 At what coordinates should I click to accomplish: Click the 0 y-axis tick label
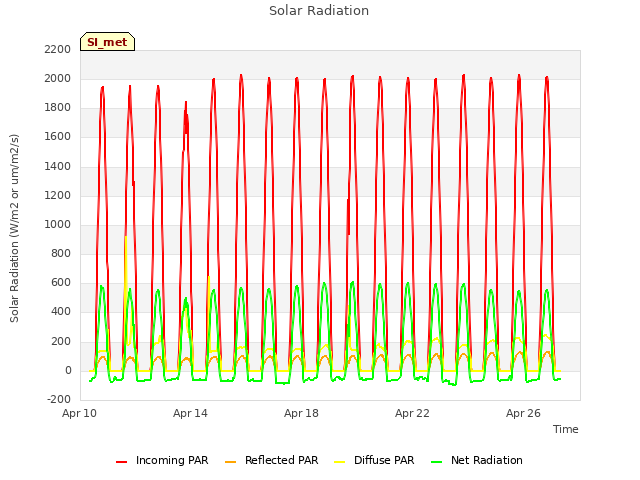(x=68, y=371)
